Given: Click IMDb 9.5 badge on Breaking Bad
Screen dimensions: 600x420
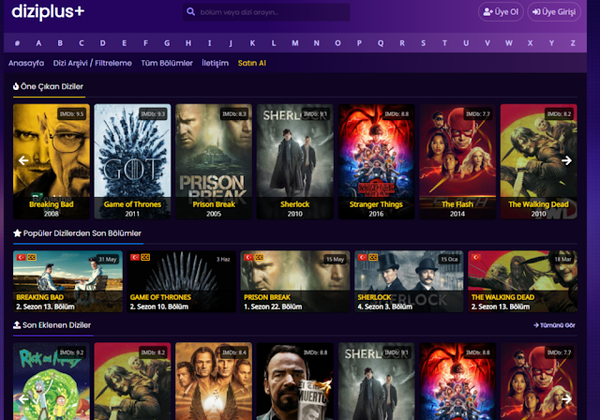Looking at the screenshot, I should coord(72,114).
